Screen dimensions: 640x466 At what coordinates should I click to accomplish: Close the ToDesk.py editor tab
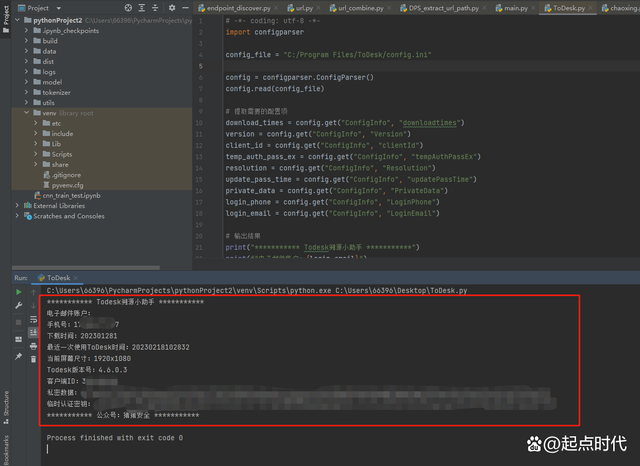(590, 8)
